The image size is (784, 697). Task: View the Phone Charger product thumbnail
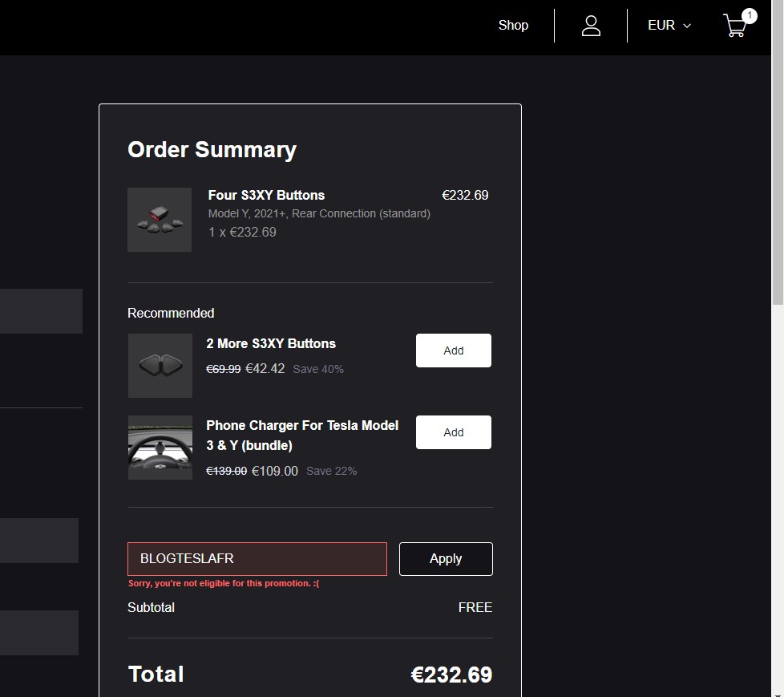click(160, 448)
